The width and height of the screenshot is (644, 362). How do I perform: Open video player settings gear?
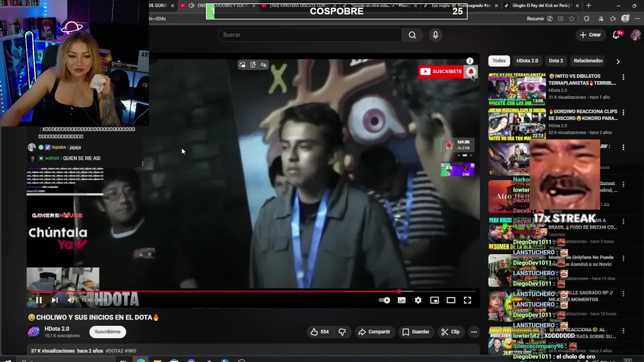[x=418, y=300]
